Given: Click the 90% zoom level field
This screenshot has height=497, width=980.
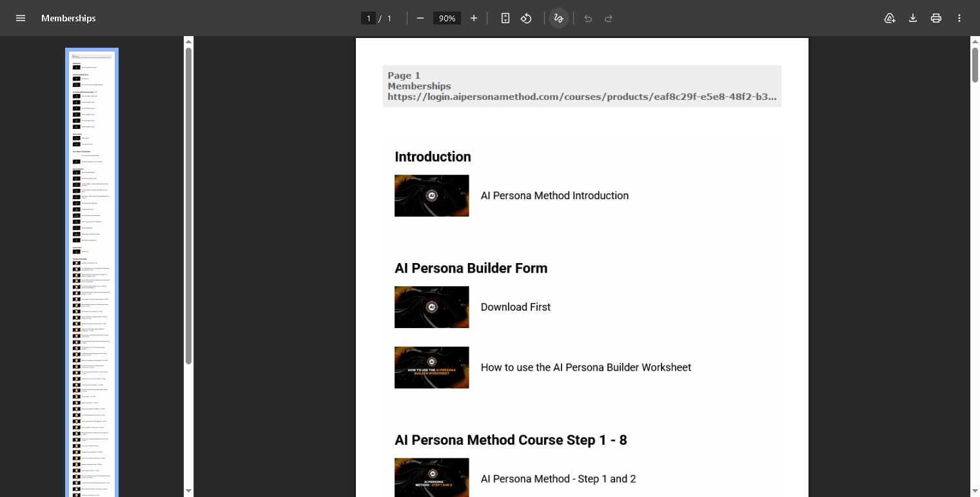Looking at the screenshot, I should [447, 18].
